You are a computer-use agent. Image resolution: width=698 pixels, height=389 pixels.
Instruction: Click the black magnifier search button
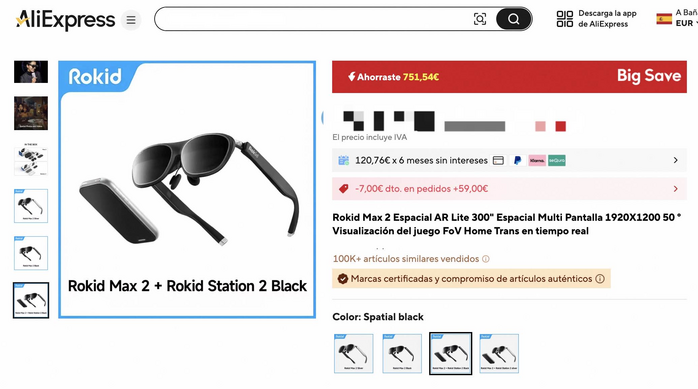(513, 19)
